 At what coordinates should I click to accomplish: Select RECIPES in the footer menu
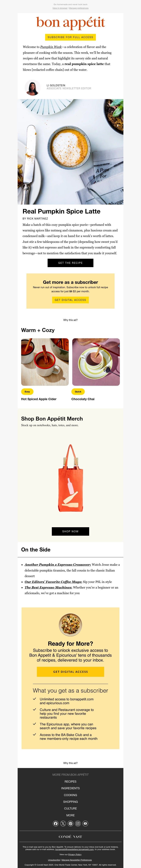70,781
